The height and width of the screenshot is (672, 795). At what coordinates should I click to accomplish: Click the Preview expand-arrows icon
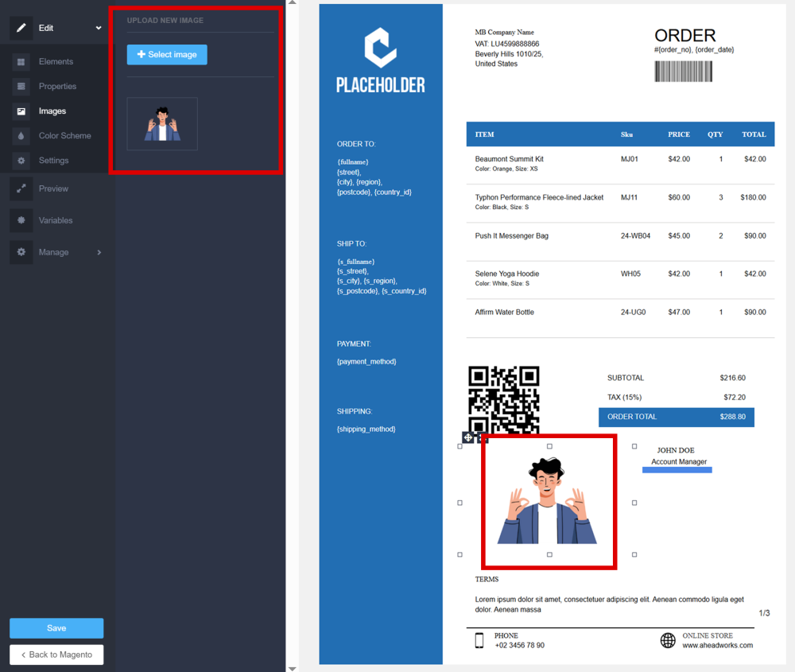tap(21, 188)
